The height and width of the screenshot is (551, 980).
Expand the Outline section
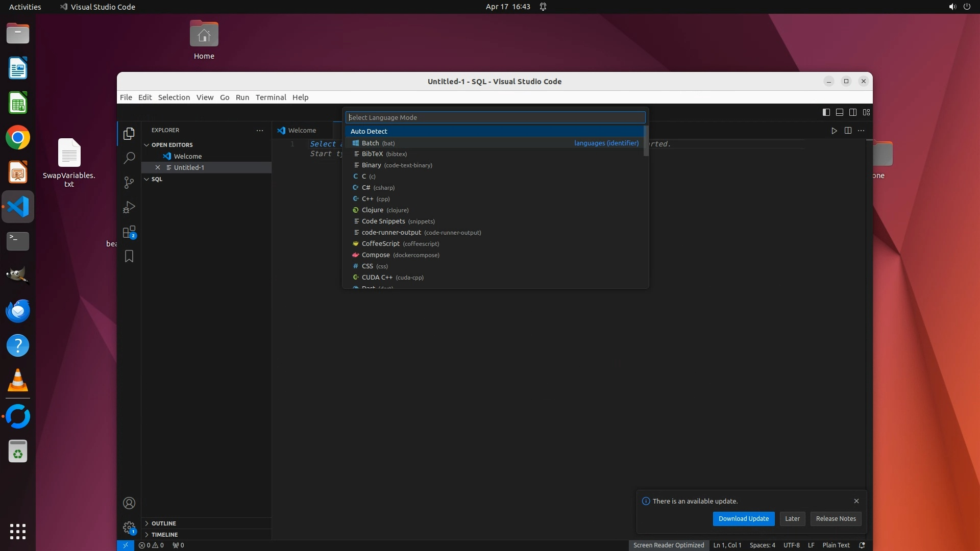pos(163,523)
